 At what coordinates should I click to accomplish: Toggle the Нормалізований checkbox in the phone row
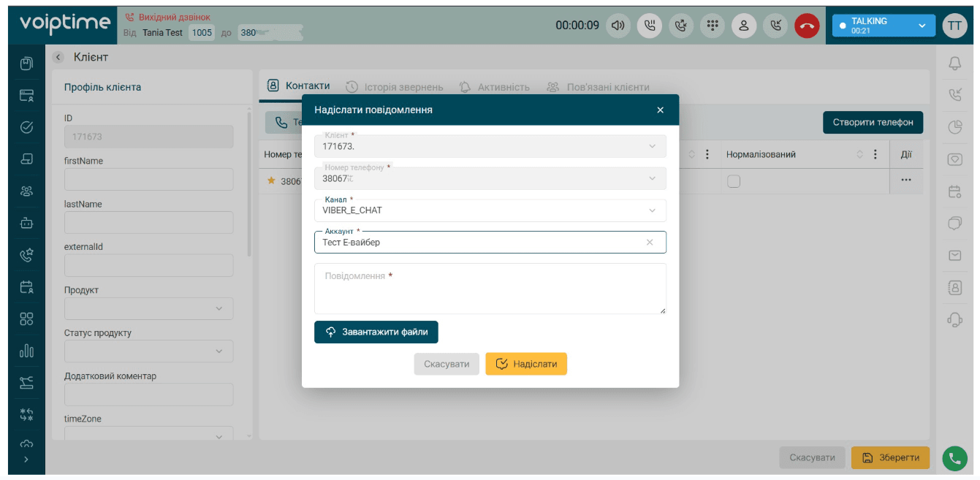(734, 181)
